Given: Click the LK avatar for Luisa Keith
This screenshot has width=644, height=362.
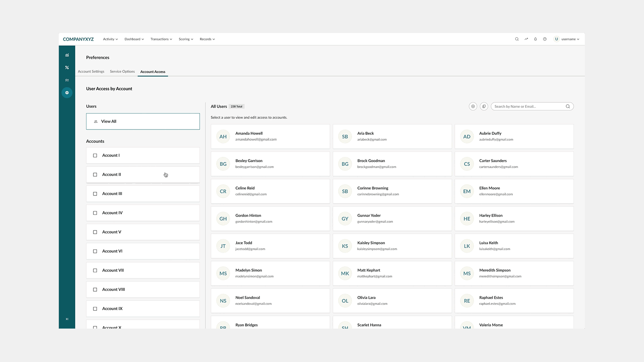Looking at the screenshot, I should [467, 246].
